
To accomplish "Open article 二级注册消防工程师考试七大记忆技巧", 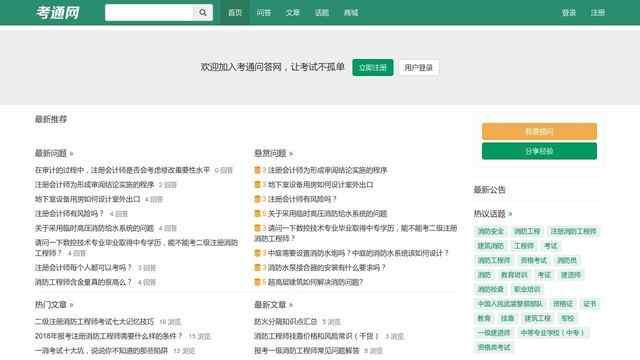I will coord(94,322).
